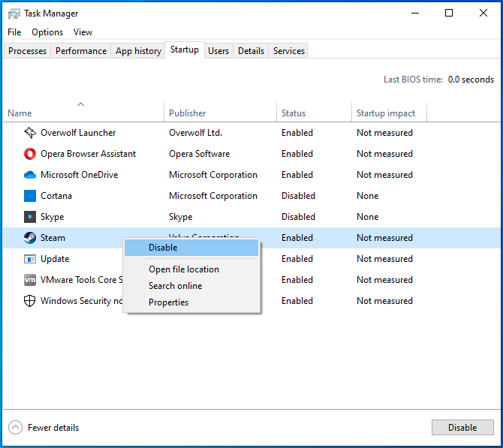
Task: Click Overwolf's Enabled status cell
Action: click(x=297, y=133)
